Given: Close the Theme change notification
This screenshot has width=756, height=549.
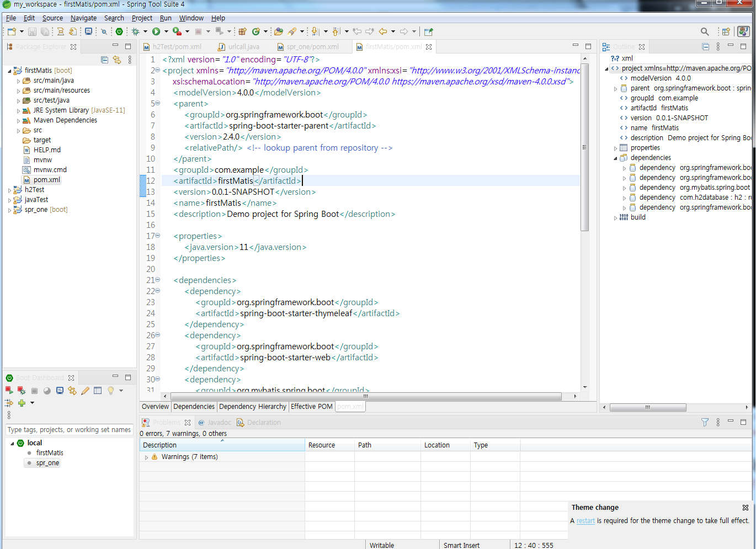Looking at the screenshot, I should pyautogui.click(x=746, y=508).
